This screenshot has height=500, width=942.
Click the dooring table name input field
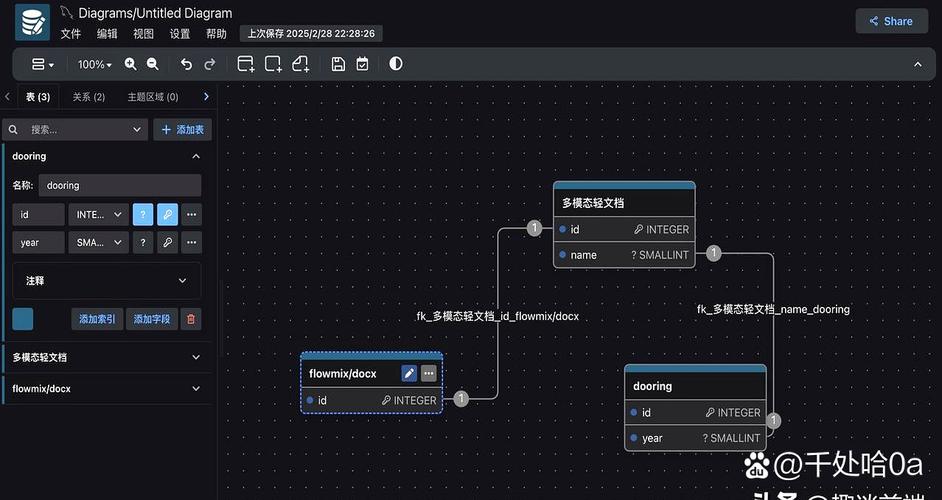[x=120, y=185]
